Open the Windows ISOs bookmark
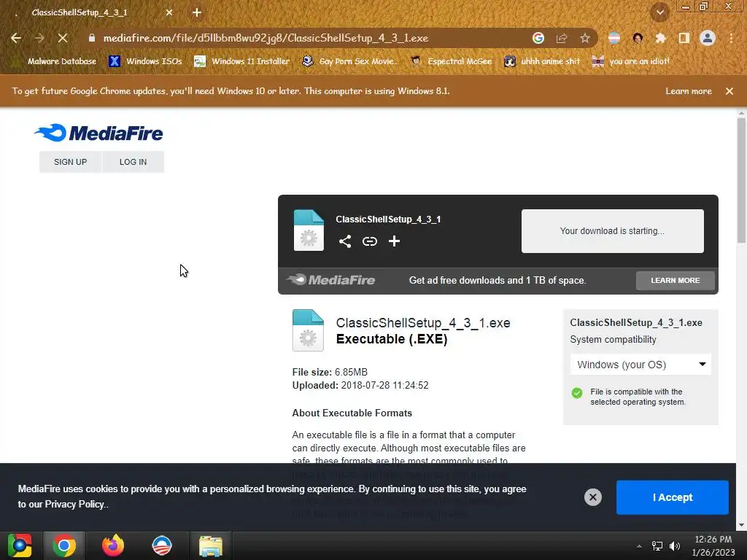This screenshot has height=560, width=747. [146, 61]
